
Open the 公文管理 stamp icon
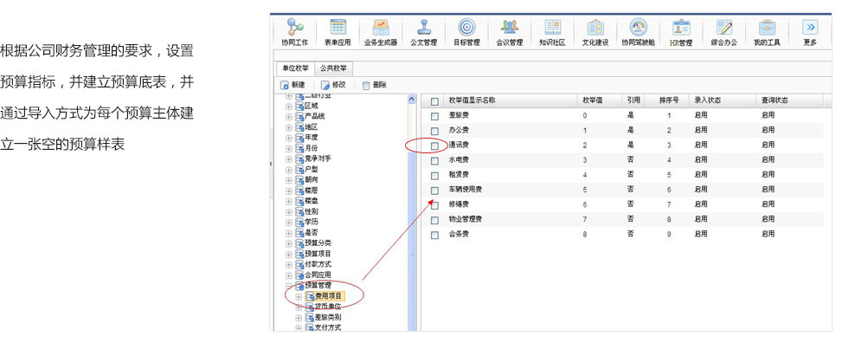[x=423, y=27]
